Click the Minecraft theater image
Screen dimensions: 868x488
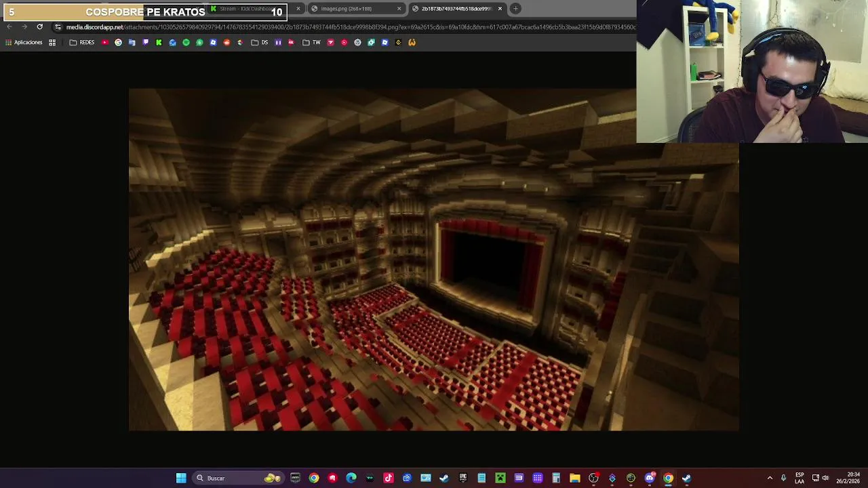[x=434, y=260]
